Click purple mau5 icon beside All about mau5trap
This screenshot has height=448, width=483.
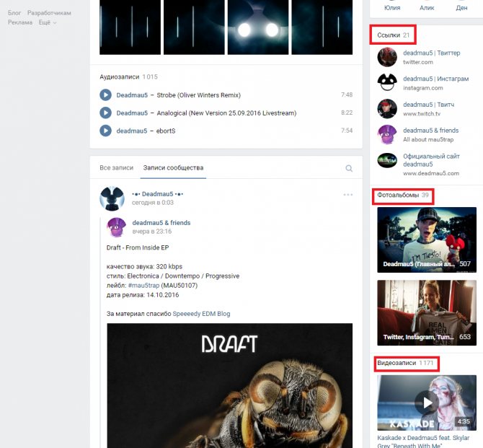387,134
